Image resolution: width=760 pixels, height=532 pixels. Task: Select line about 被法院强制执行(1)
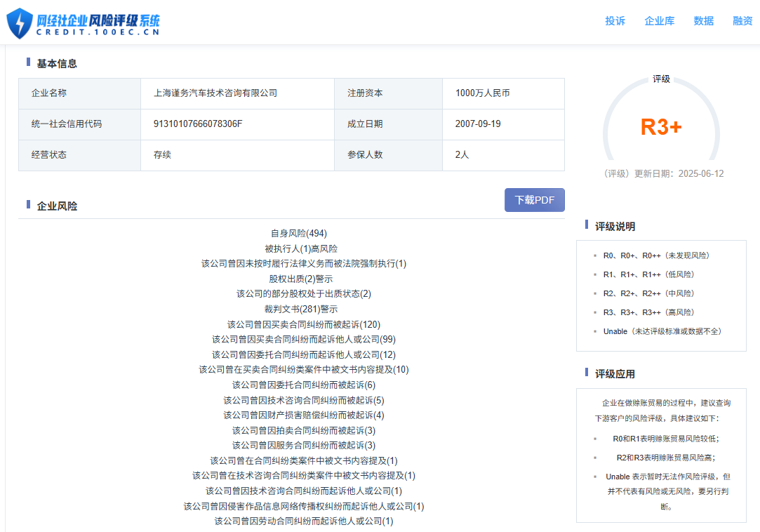point(304,263)
